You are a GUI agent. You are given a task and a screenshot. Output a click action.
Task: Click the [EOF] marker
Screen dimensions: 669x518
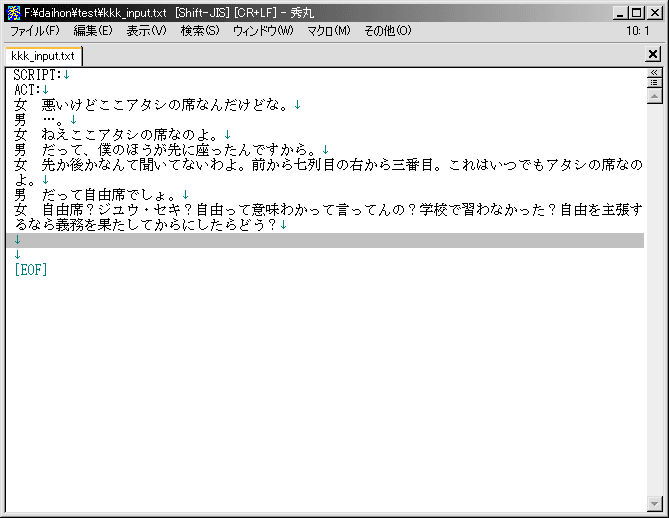point(31,270)
